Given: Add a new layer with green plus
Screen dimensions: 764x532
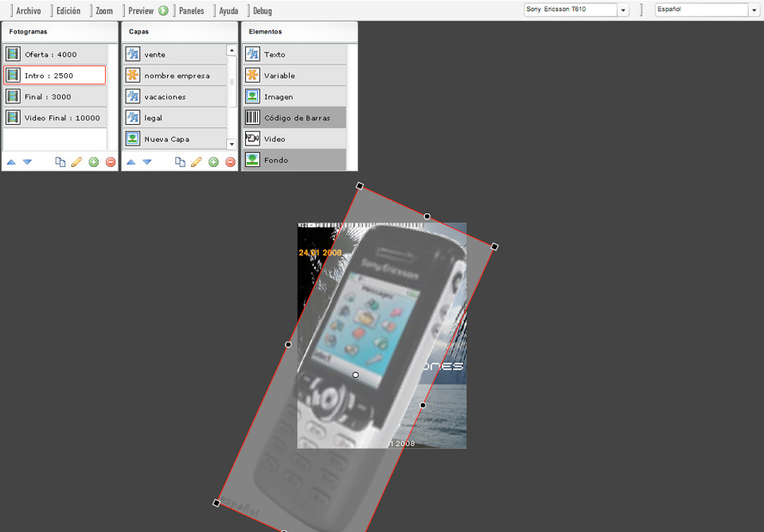Looking at the screenshot, I should point(213,162).
